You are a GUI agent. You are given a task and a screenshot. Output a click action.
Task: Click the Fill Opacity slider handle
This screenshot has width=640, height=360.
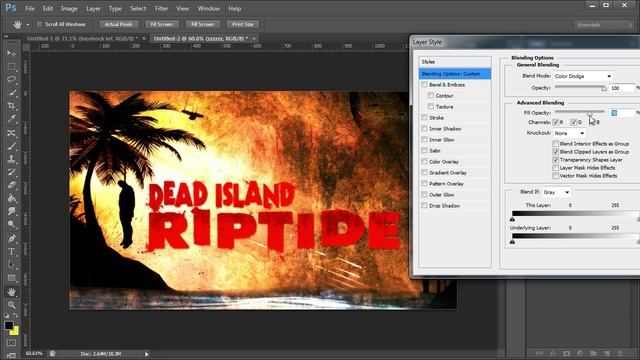click(x=590, y=113)
